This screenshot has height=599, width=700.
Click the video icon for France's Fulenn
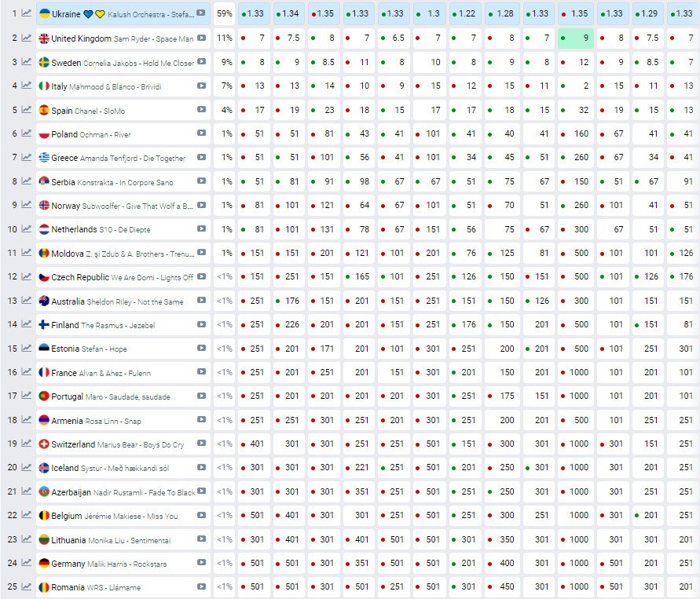click(201, 371)
